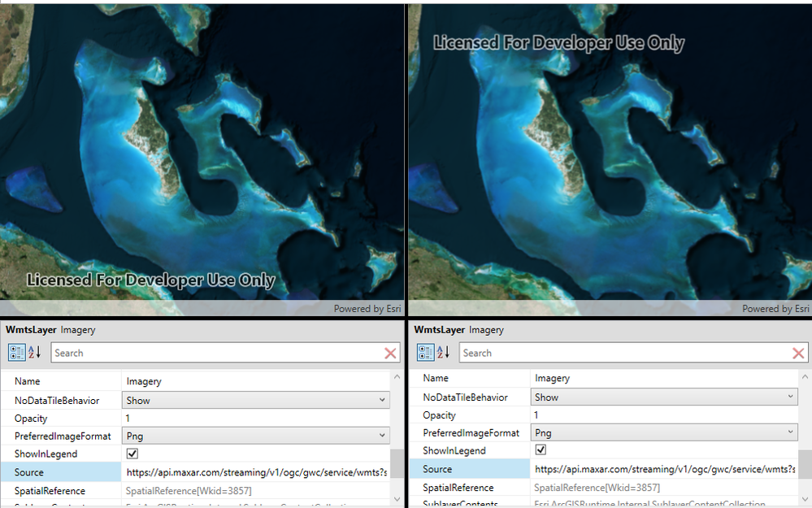Screen dimensions: 812x508
Task: Edit Name value Imagery in right panel
Action: pyautogui.click(x=664, y=378)
